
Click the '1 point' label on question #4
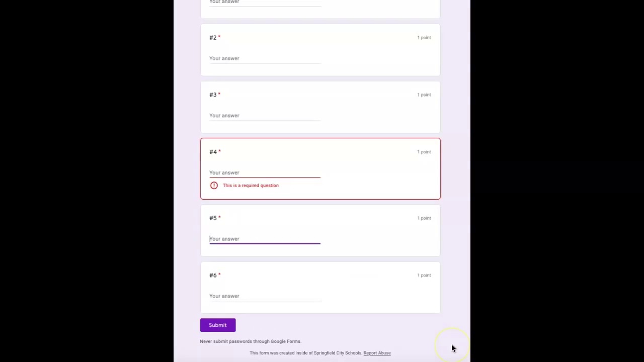[424, 152]
